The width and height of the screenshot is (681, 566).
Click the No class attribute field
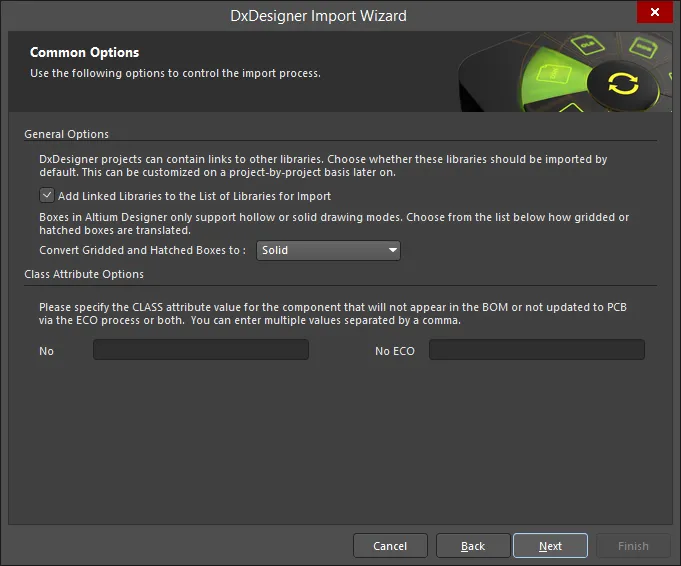pos(201,350)
